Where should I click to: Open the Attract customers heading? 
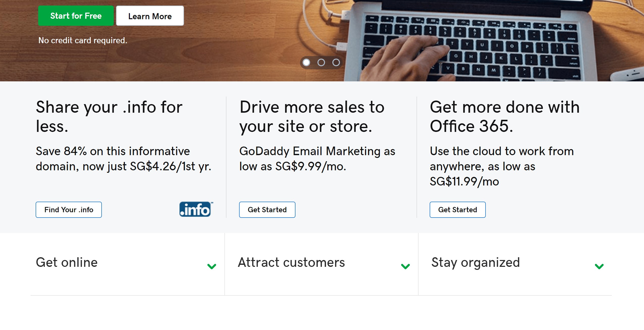tap(291, 262)
